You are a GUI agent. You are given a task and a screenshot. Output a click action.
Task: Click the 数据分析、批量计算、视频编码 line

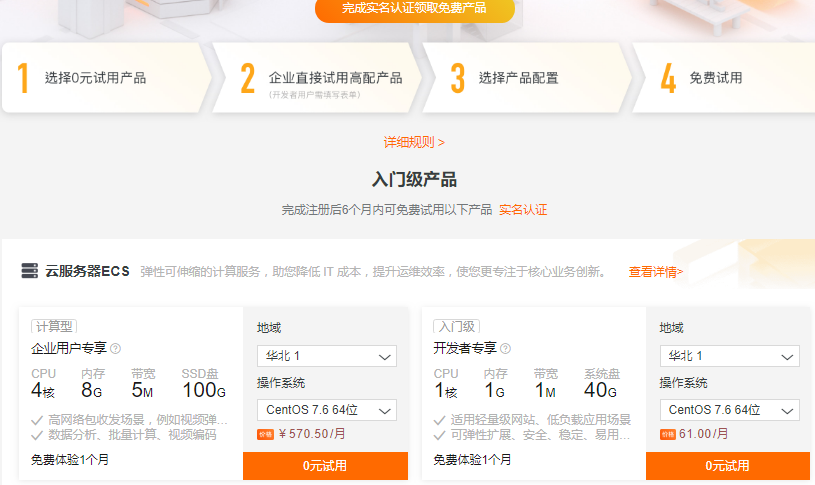coord(132,435)
